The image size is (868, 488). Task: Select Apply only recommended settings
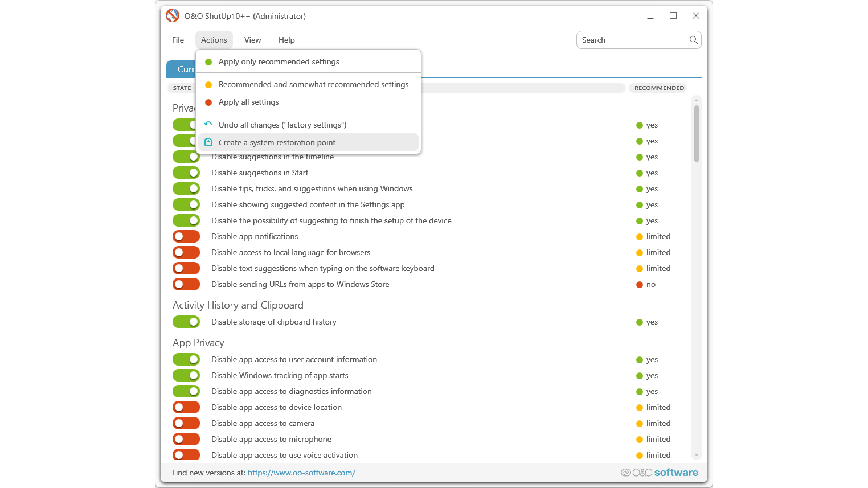pyautogui.click(x=279, y=62)
